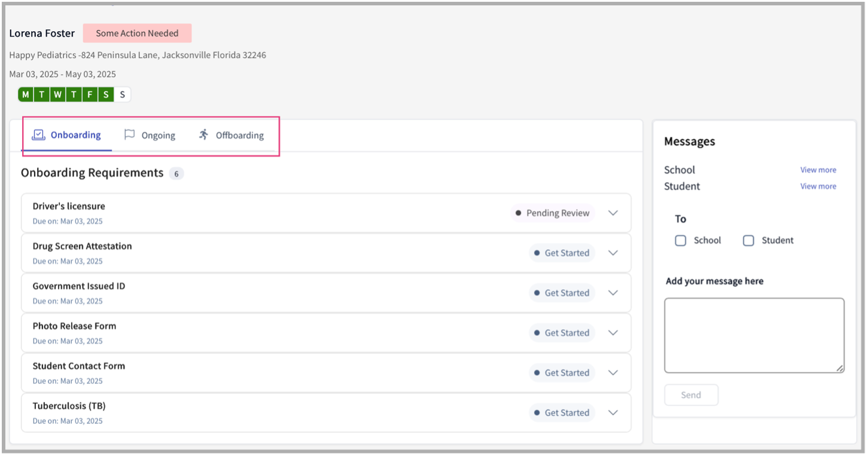The image size is (868, 455).
Task: Click Get Started on Photo Release Form
Action: 562,332
